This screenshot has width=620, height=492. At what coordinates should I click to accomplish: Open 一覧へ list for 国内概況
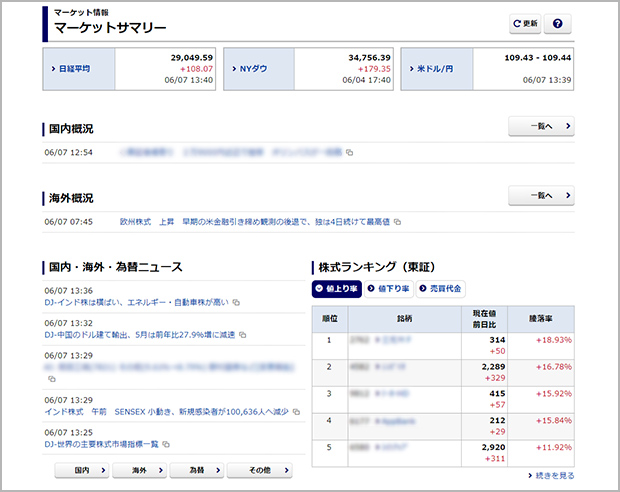[541, 126]
